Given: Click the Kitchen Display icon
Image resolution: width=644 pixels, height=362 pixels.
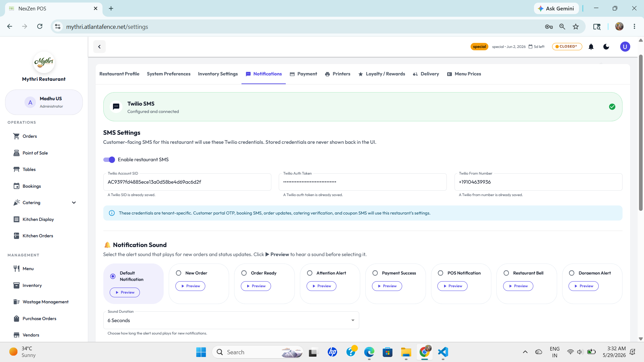Looking at the screenshot, I should [16, 219].
